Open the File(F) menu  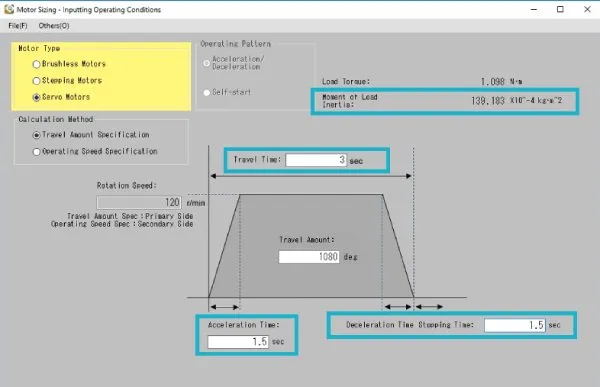pyautogui.click(x=18, y=26)
